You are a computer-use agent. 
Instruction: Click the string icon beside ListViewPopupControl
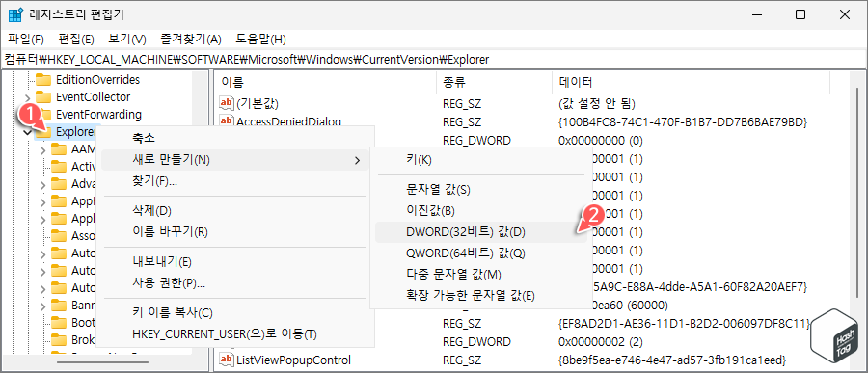tap(227, 360)
